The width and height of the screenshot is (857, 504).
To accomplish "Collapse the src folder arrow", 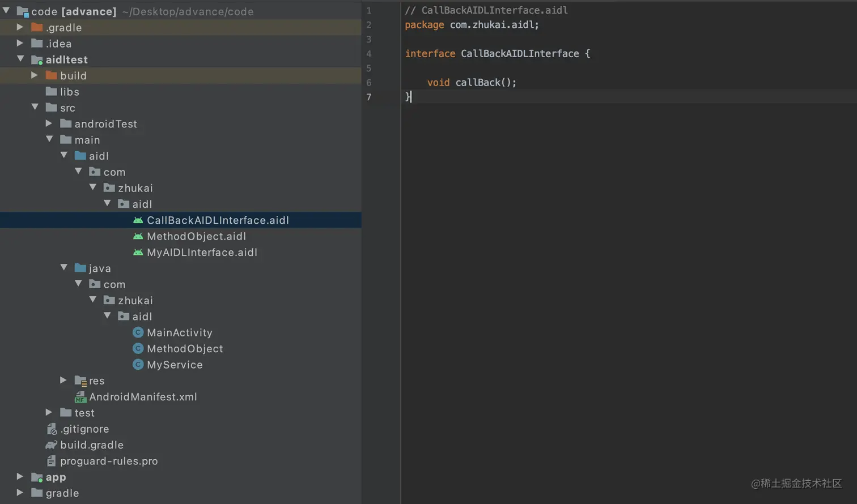I will (x=35, y=107).
